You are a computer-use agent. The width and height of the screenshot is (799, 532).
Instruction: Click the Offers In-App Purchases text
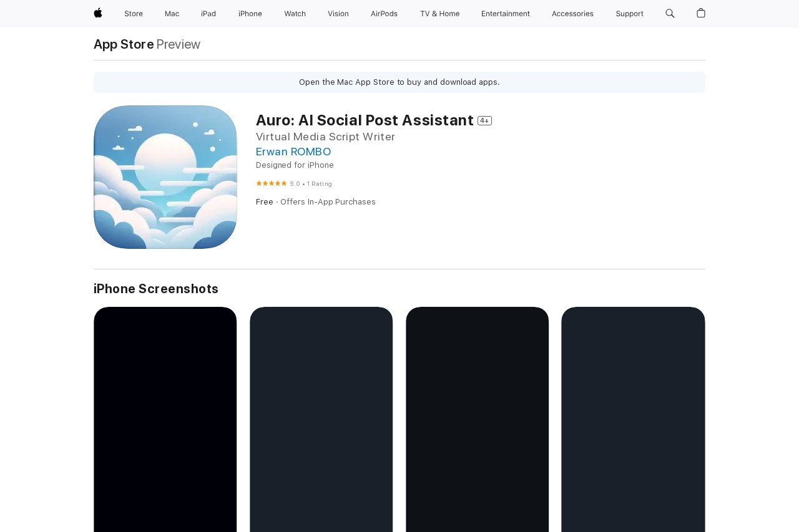328,202
